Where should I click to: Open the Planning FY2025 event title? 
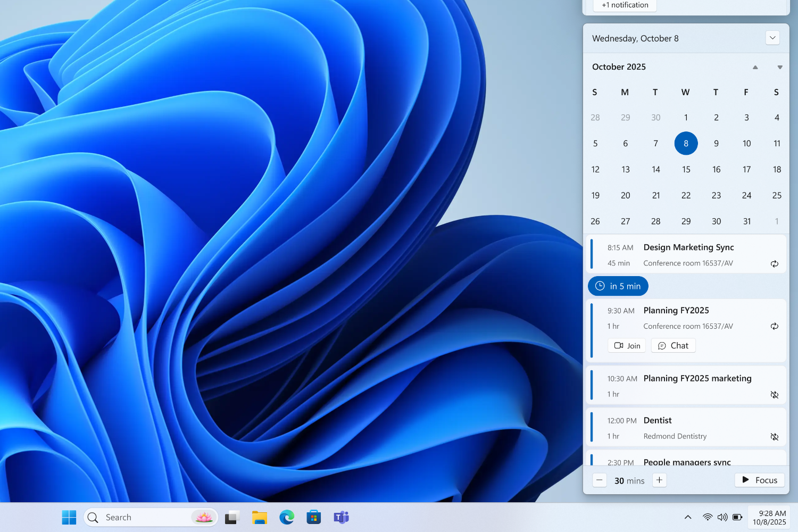pos(676,311)
